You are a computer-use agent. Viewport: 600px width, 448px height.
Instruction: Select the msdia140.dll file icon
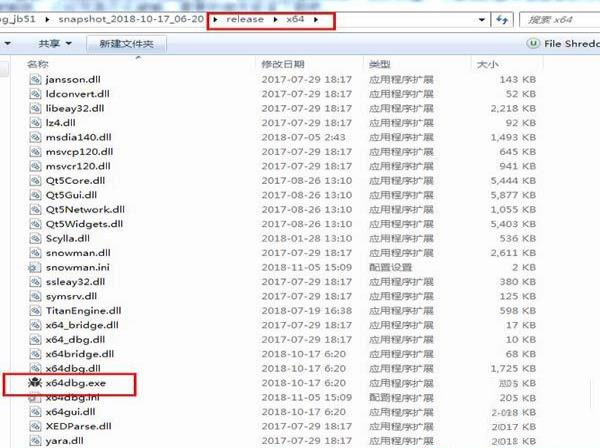[35, 137]
